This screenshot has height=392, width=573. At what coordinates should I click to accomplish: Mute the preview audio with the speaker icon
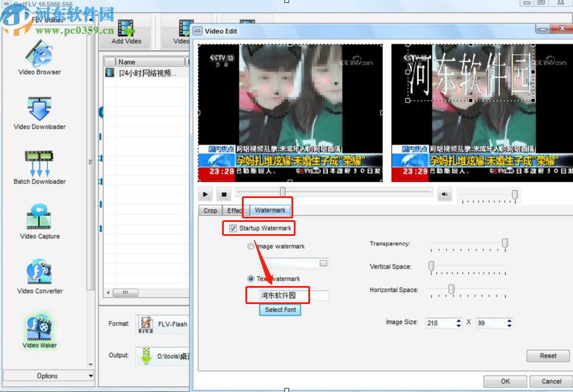[445, 194]
